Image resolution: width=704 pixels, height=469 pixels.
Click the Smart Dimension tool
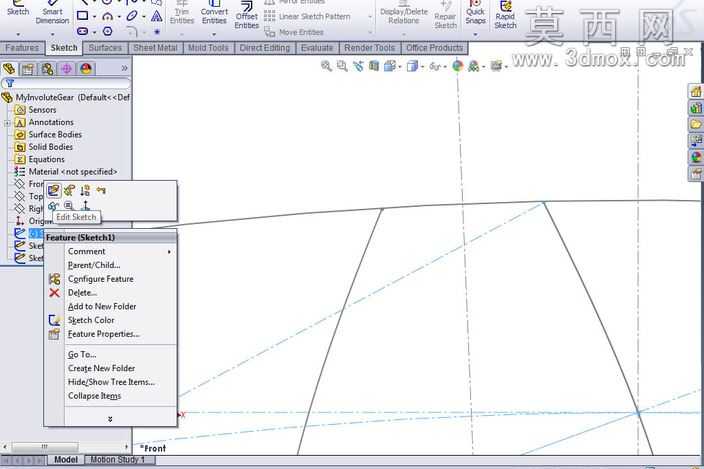(x=52, y=13)
